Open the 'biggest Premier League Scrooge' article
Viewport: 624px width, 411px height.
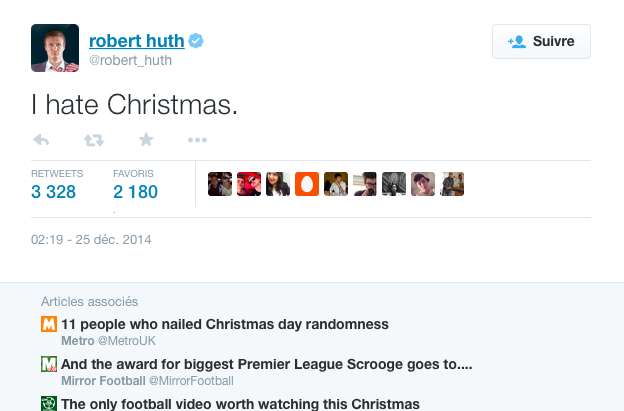(266, 364)
